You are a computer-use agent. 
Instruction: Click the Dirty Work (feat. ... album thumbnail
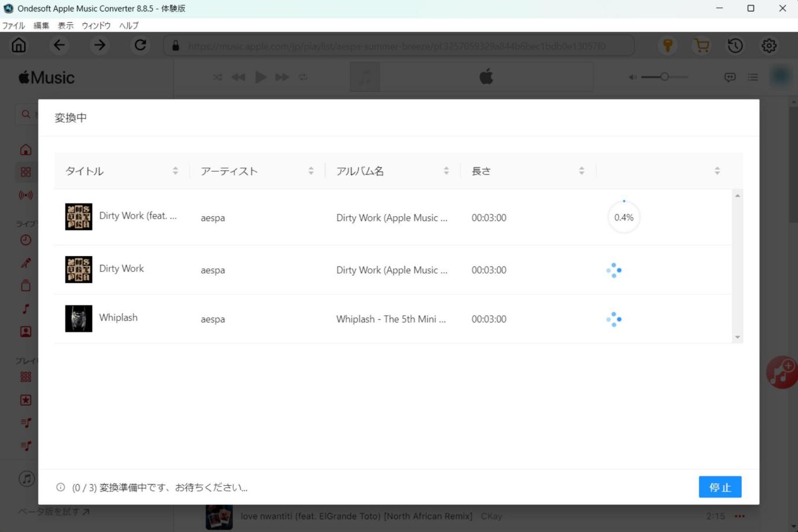(79, 217)
